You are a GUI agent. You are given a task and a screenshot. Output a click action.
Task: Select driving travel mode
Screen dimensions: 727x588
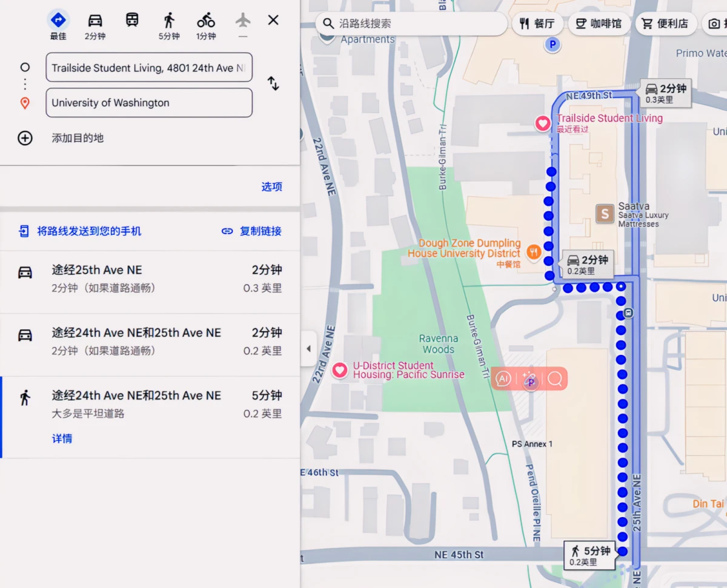(95, 20)
